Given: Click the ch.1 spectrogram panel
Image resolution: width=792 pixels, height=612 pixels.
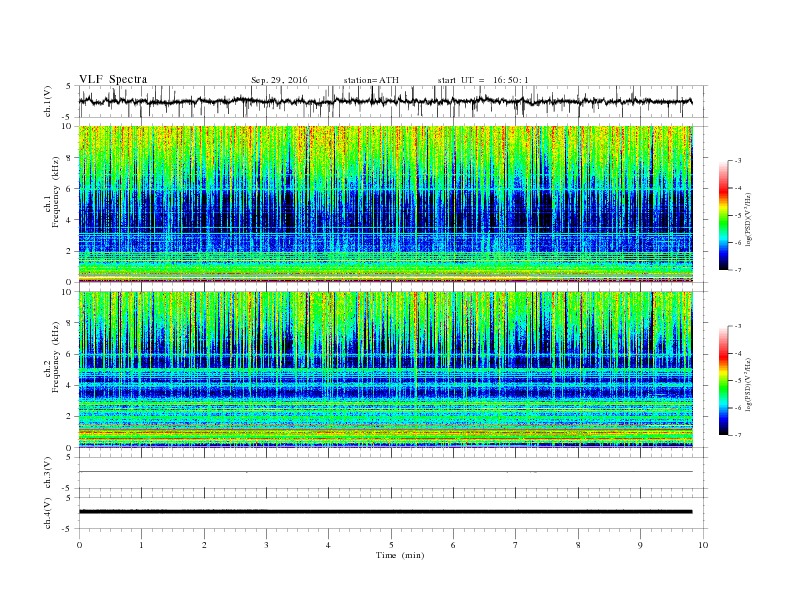Looking at the screenshot, I should [385, 204].
